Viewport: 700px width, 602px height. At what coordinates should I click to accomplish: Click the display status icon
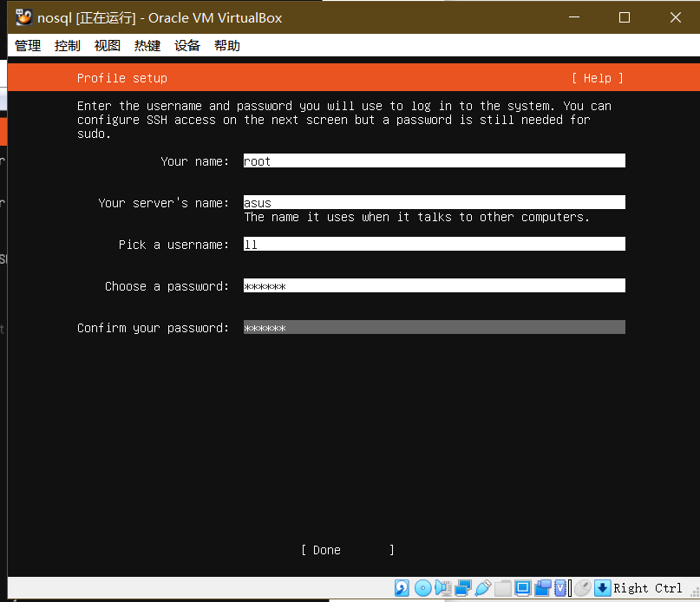point(523,588)
